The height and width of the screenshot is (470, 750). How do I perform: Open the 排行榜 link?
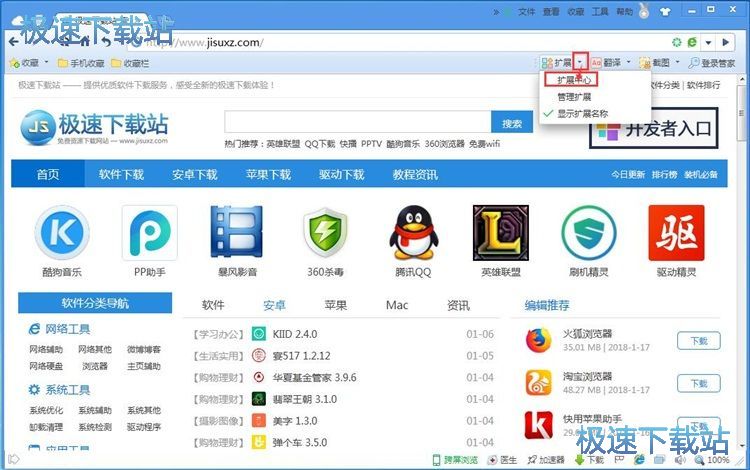pos(664,175)
